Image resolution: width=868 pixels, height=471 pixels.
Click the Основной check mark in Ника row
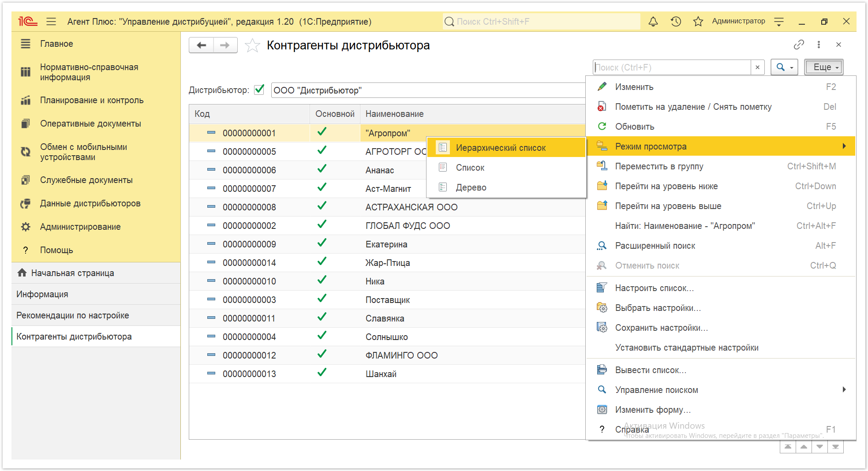(x=322, y=280)
